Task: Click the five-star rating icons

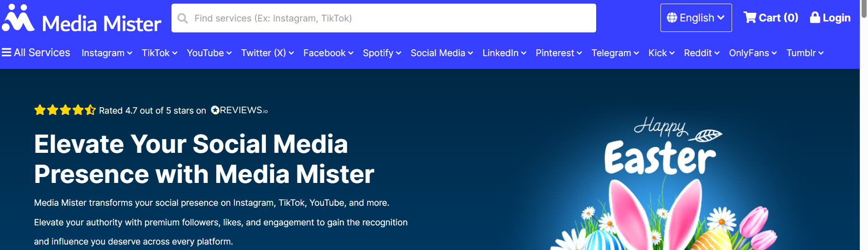Action: (x=65, y=110)
